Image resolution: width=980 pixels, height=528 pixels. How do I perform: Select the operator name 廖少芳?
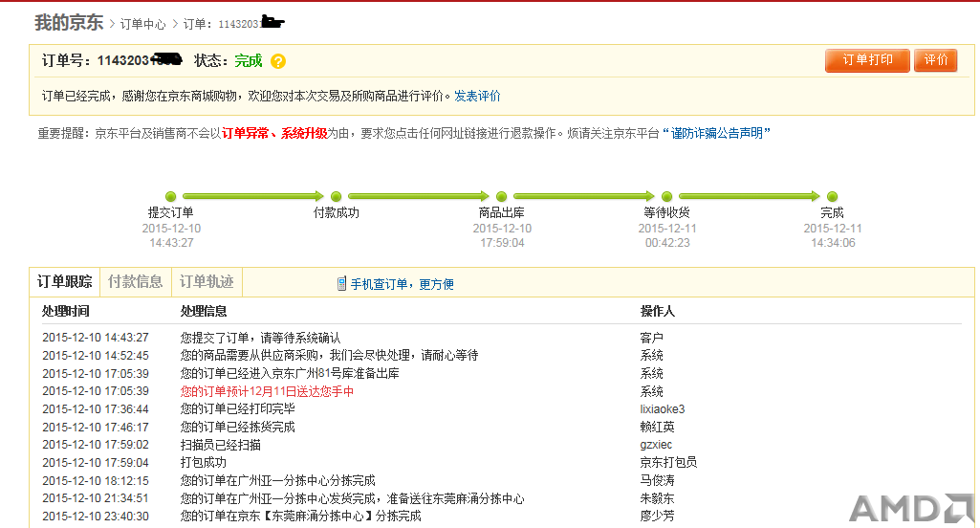point(657,517)
